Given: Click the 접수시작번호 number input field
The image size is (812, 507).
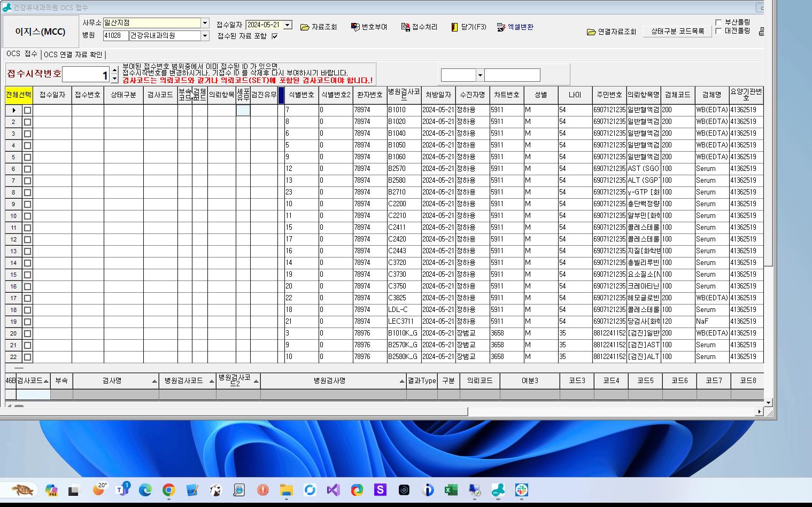Looking at the screenshot, I should pos(86,75).
